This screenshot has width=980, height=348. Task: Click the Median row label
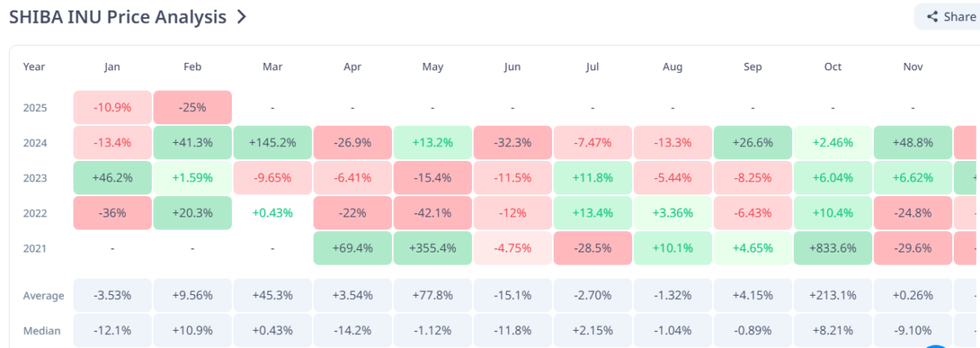(x=40, y=330)
